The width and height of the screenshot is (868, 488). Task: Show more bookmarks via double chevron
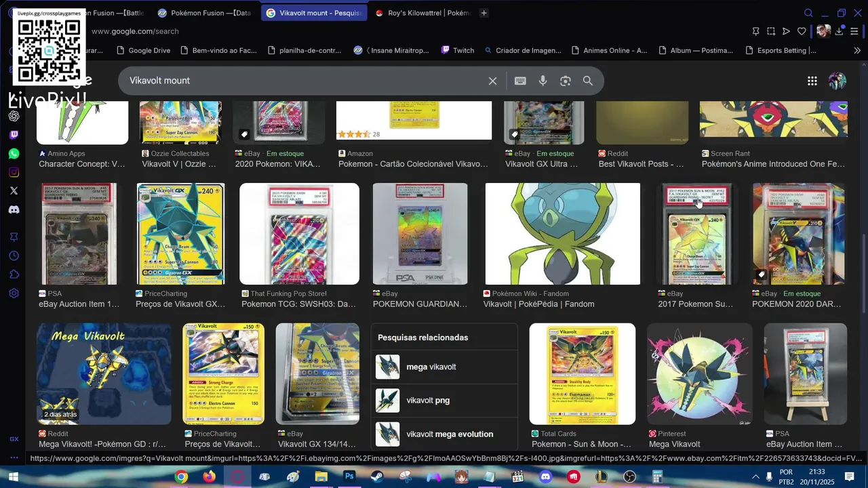click(857, 50)
